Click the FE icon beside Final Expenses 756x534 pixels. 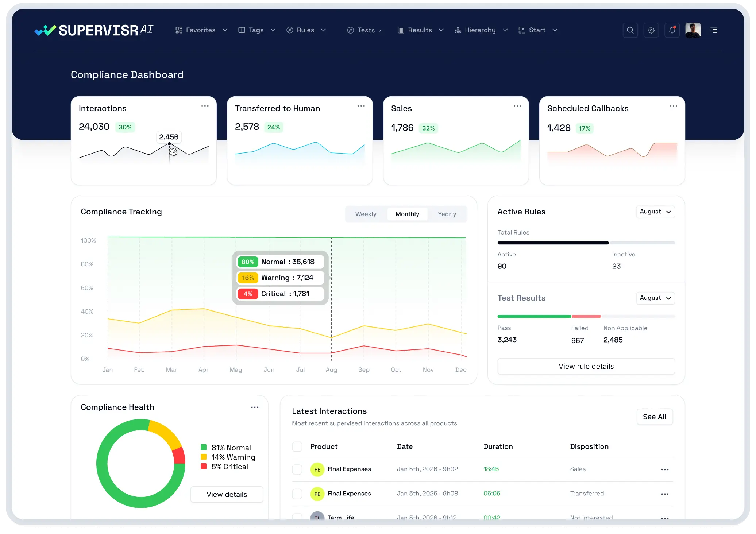[317, 469]
